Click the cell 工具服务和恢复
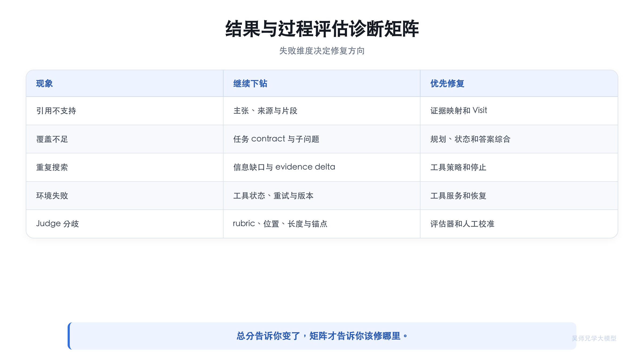Viewport: 644px width, 362px height. tap(519, 196)
